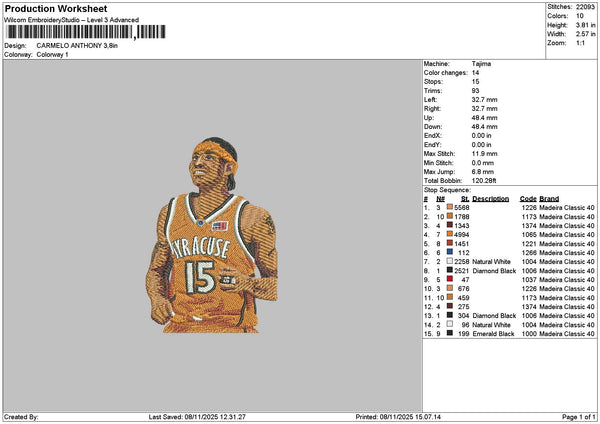Click the Emerald Black description
This screenshot has height=424, width=600.
pyautogui.click(x=493, y=334)
